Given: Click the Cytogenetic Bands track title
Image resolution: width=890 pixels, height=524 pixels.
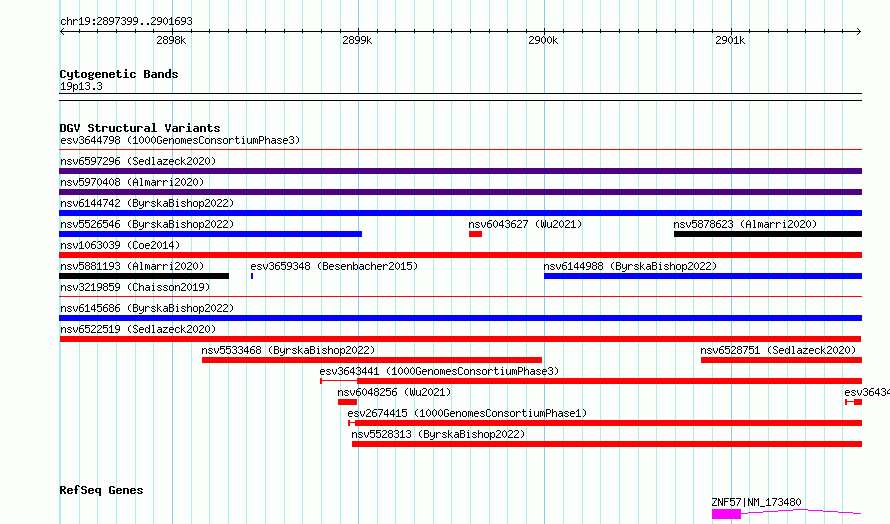Looking at the screenshot, I should (x=119, y=74).
